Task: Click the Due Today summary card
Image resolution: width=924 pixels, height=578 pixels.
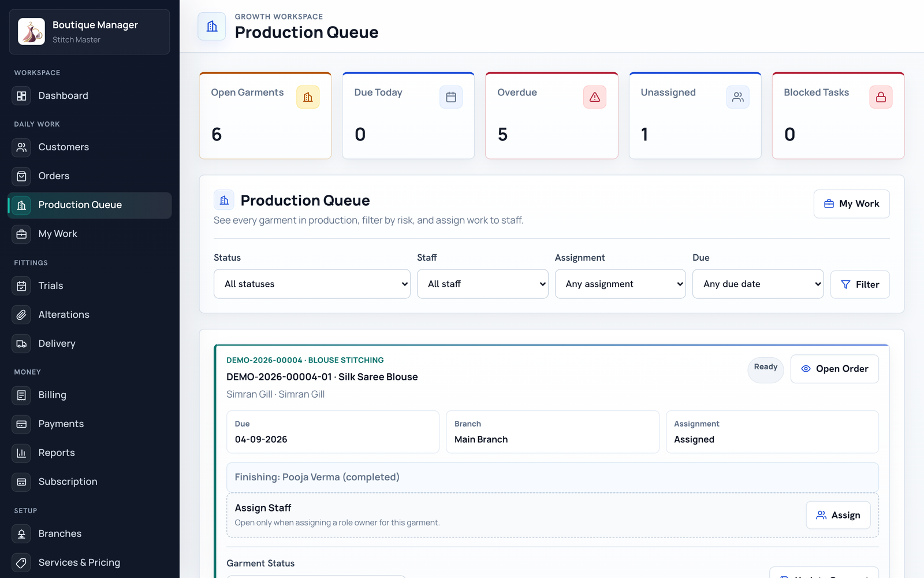Action: [x=408, y=116]
